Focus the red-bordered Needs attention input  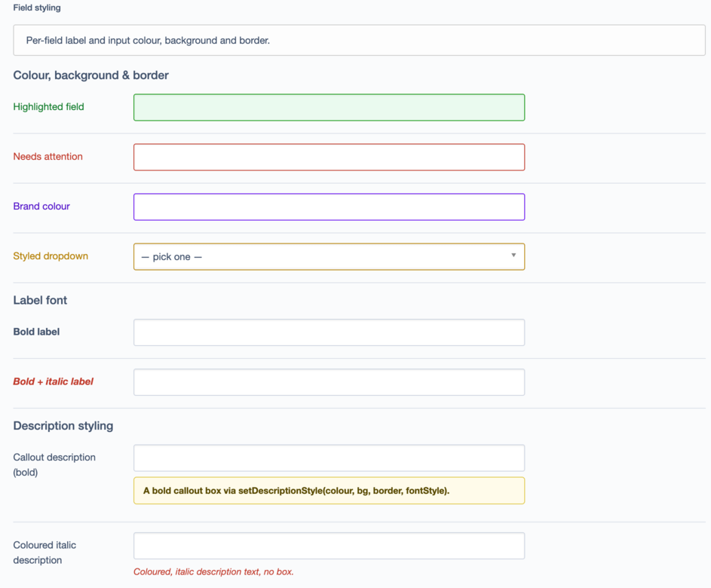point(329,158)
